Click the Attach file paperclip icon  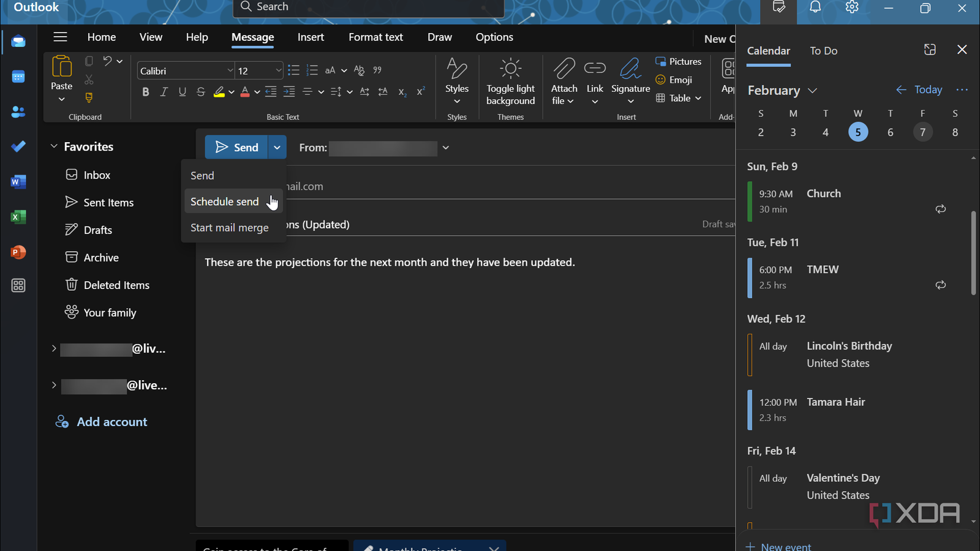point(563,70)
